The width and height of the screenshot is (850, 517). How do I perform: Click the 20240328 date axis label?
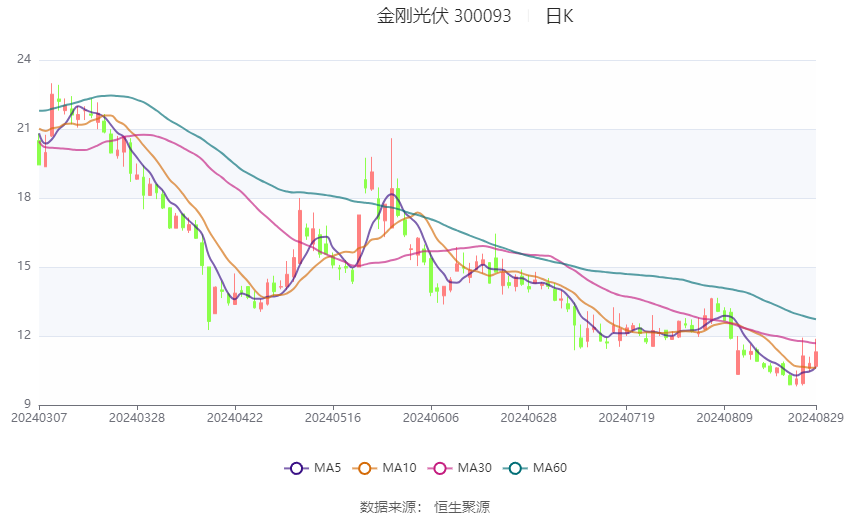137,418
